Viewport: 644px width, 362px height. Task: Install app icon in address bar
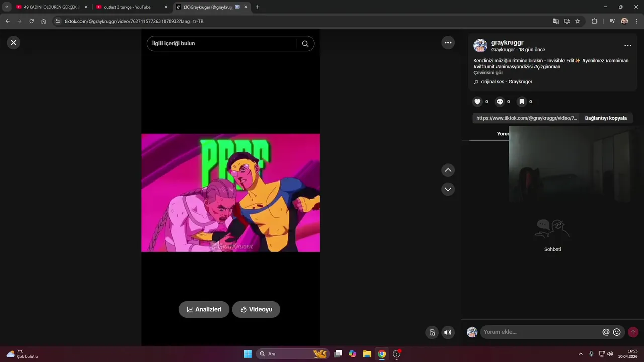(x=567, y=21)
